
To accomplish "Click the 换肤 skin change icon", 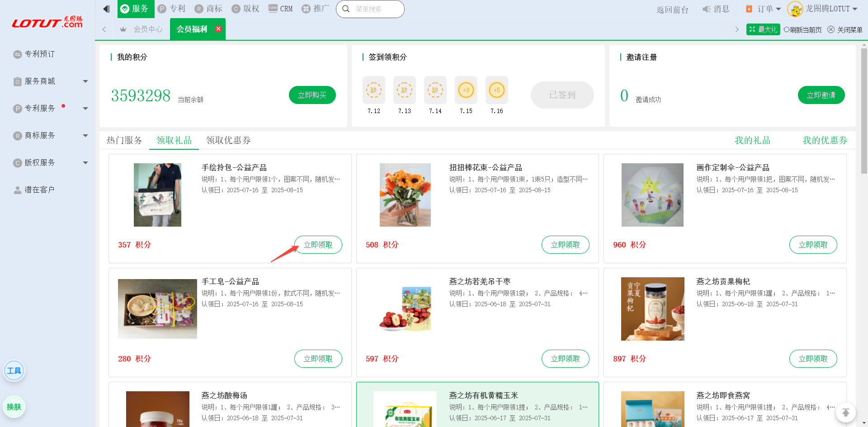I will click(x=14, y=407).
